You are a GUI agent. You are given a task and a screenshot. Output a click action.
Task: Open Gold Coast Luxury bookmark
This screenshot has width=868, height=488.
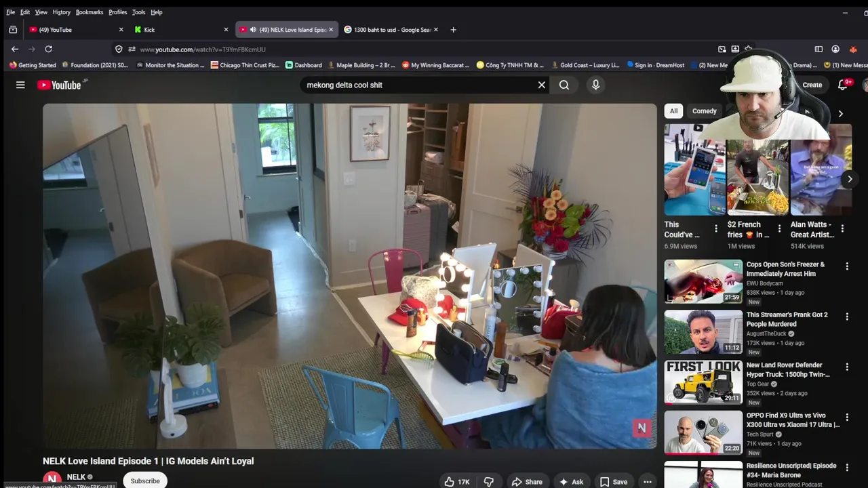click(585, 65)
